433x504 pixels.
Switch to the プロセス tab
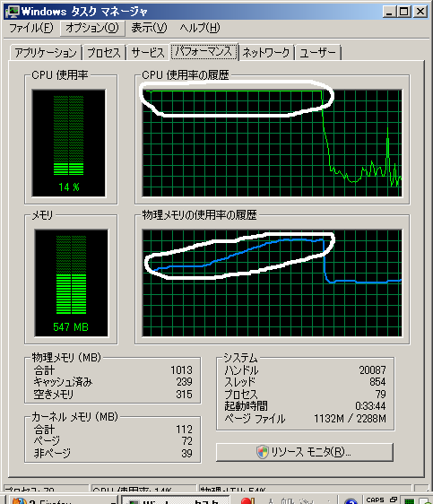click(104, 52)
